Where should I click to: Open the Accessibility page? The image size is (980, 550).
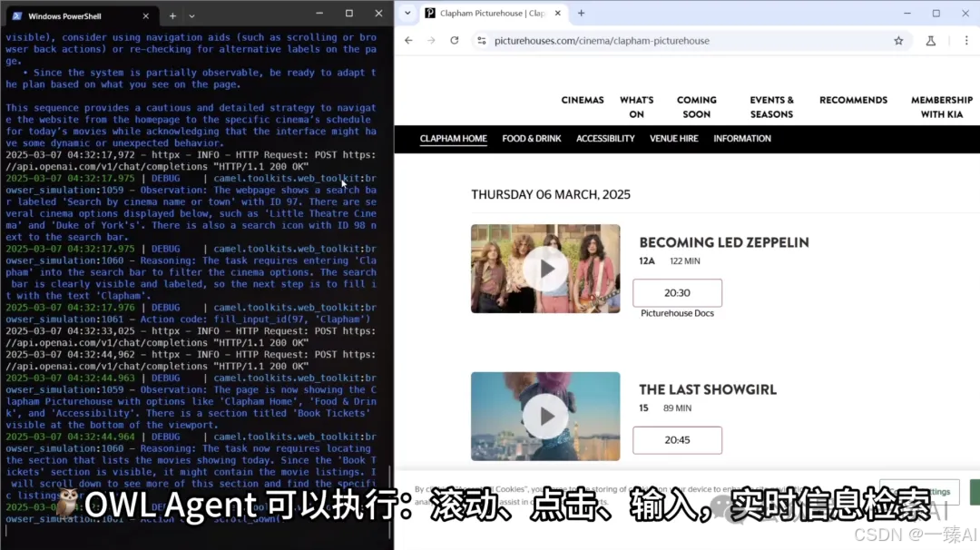(x=605, y=139)
